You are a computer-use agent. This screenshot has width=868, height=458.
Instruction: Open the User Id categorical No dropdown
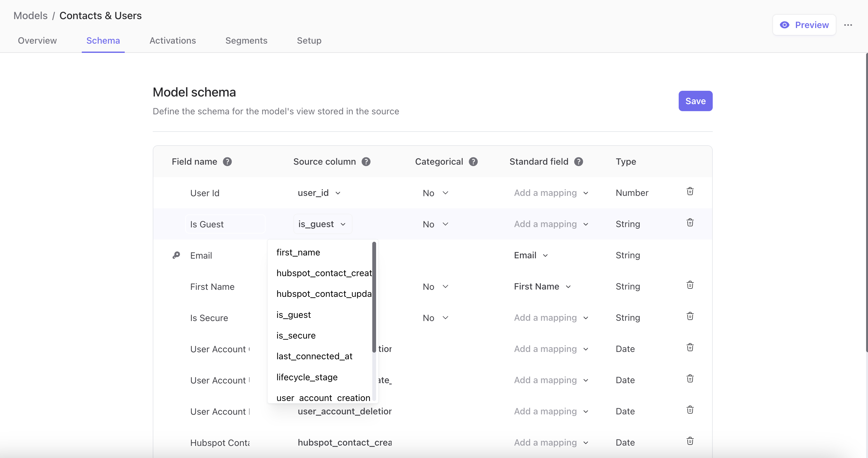pyautogui.click(x=435, y=193)
